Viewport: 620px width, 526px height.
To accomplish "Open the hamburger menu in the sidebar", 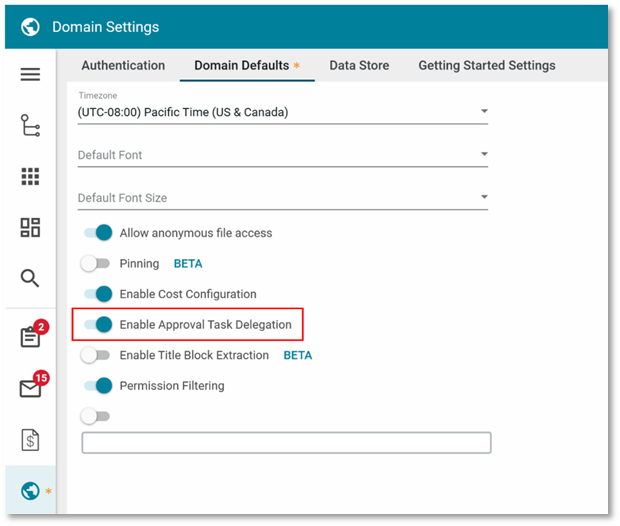I will pos(30,75).
